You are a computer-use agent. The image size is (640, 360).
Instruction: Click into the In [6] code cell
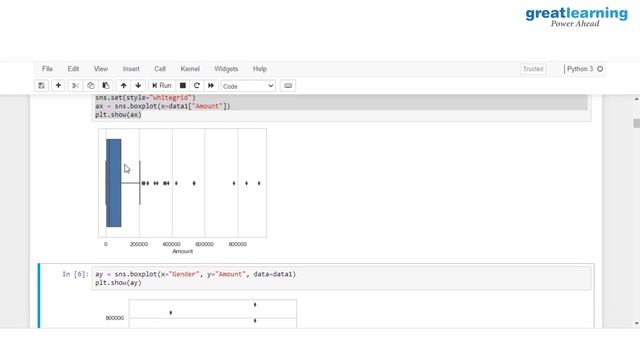342,278
